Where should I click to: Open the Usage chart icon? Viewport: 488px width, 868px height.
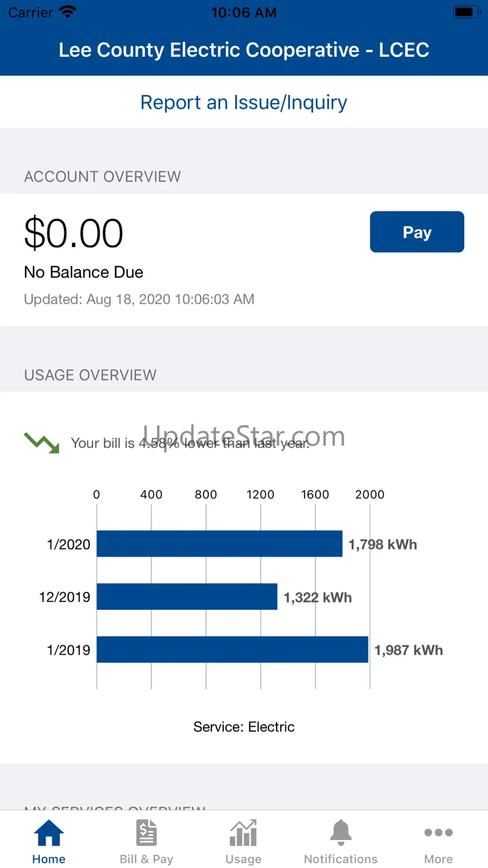click(x=243, y=833)
